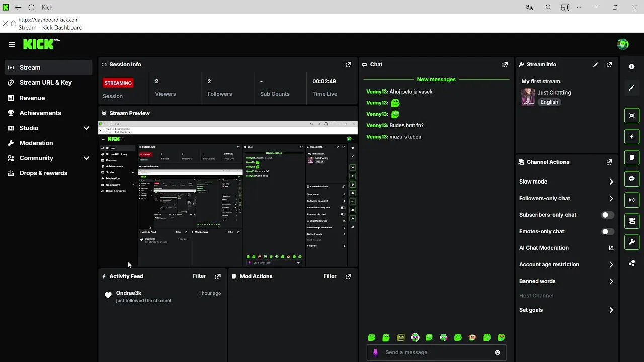The height and width of the screenshot is (362, 644).
Task: Open the Moderation page
Action: pos(48,143)
